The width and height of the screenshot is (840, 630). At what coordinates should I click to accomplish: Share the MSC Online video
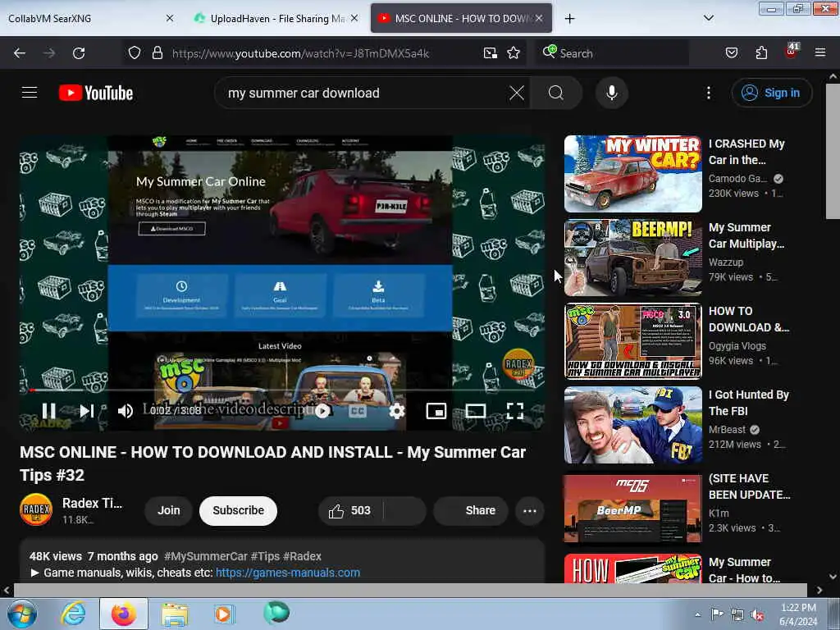(471, 510)
